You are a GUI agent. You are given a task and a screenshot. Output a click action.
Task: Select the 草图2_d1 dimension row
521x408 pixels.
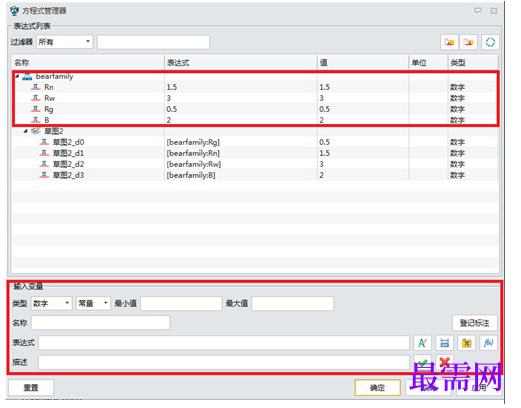pos(255,153)
